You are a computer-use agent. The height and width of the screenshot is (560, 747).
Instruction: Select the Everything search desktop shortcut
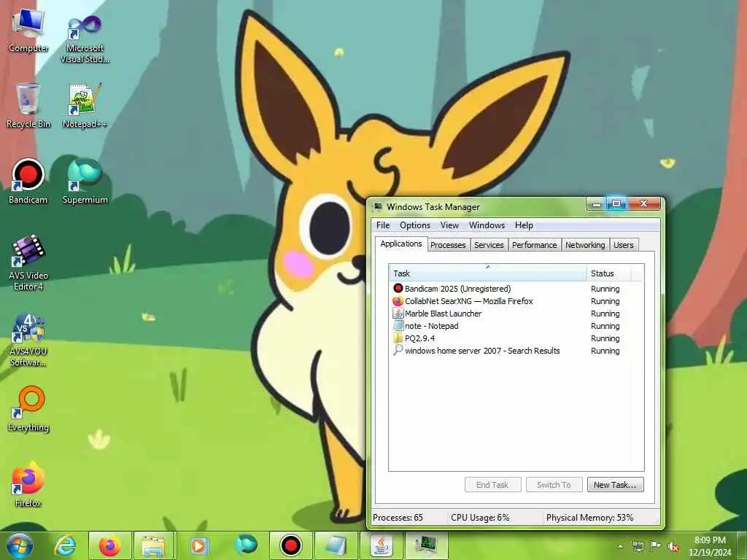pos(28,409)
